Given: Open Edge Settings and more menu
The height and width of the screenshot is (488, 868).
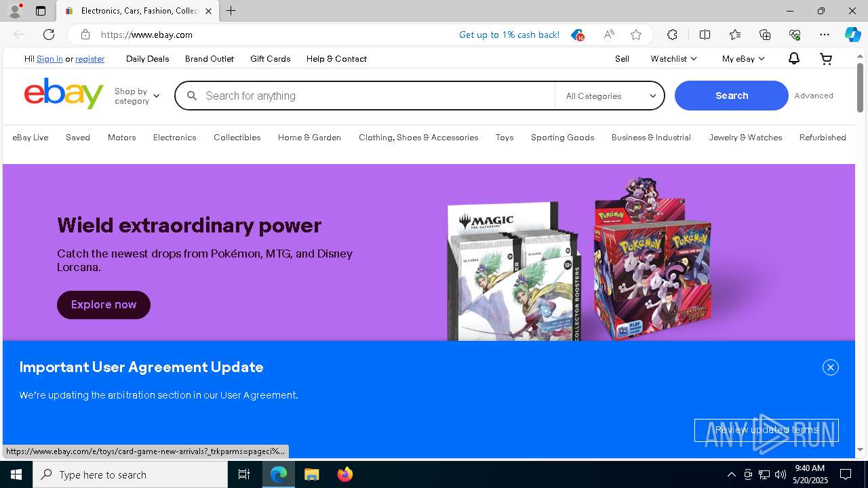Looking at the screenshot, I should pyautogui.click(x=825, y=35).
